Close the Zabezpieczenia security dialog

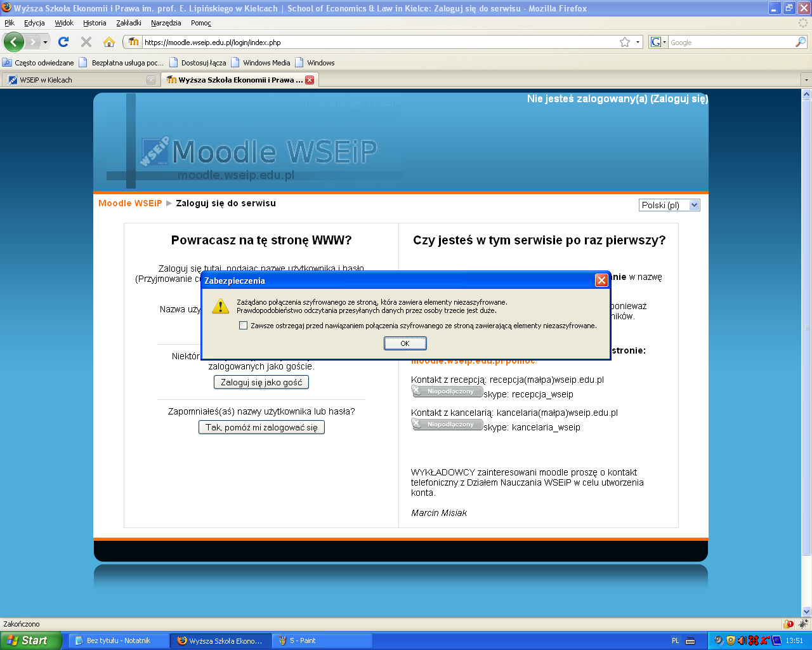pyautogui.click(x=601, y=281)
